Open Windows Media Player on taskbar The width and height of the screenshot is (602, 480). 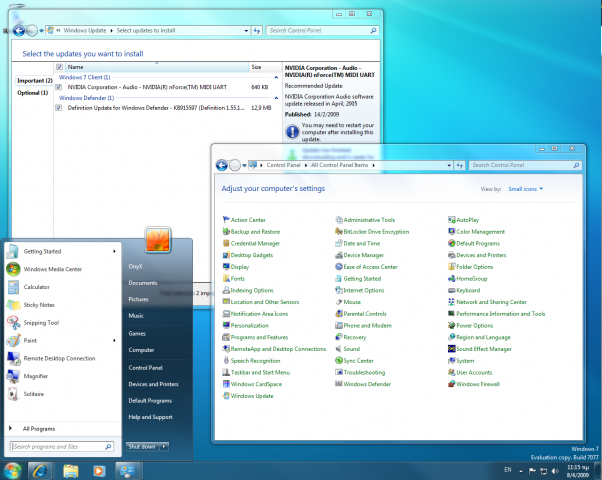coord(99,471)
